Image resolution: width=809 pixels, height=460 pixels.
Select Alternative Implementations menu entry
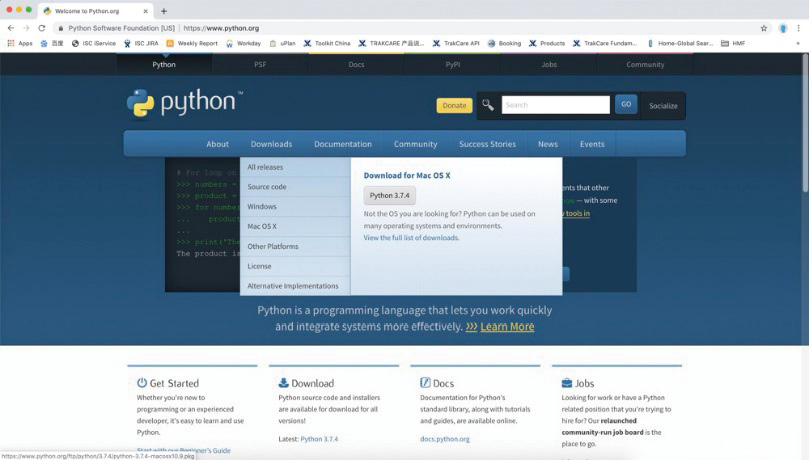[x=295, y=286]
